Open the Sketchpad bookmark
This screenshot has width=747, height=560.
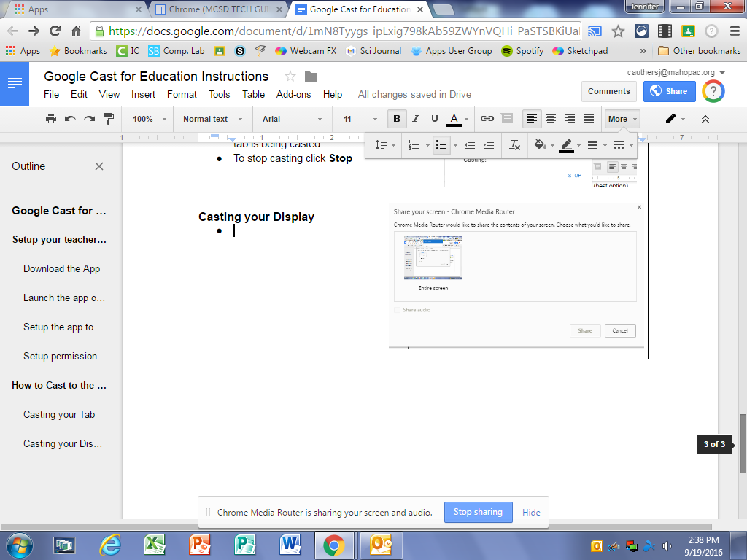tap(580, 51)
